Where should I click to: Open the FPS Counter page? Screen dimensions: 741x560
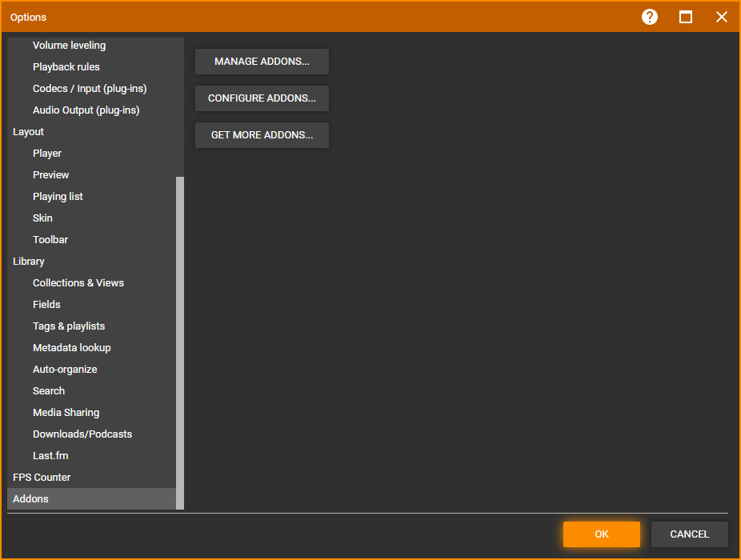(42, 478)
